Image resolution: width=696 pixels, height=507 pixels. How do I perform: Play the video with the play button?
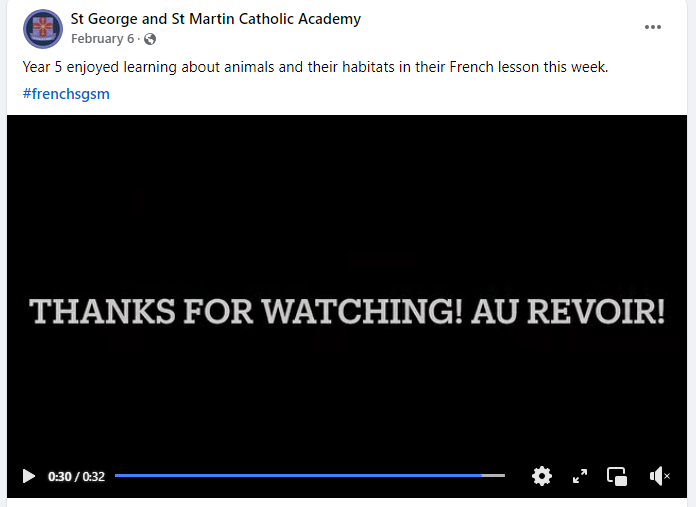click(29, 476)
